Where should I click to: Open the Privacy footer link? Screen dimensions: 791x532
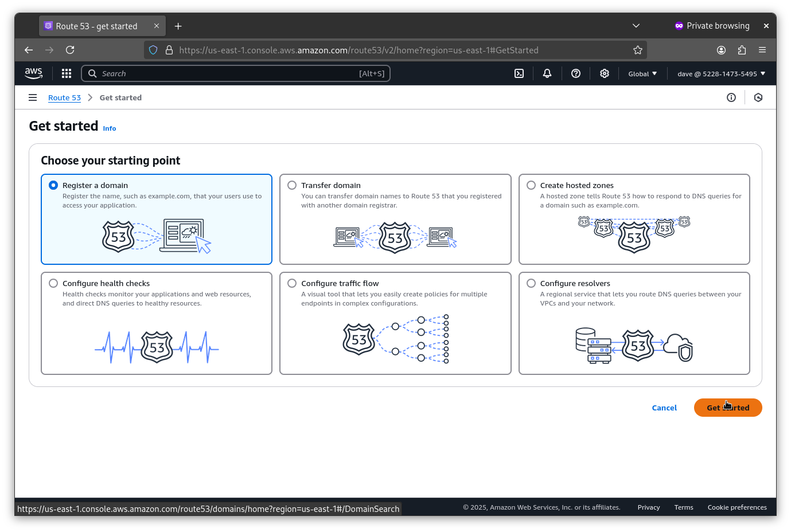click(649, 507)
